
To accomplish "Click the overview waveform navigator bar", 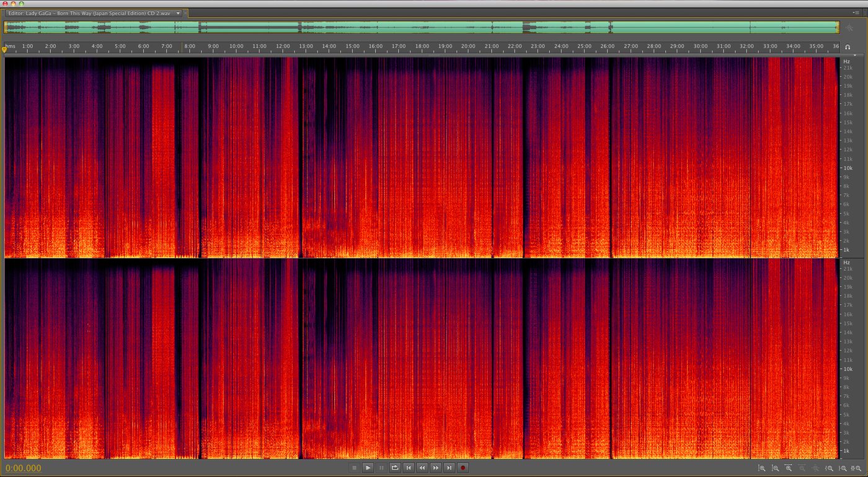I will (x=422, y=27).
